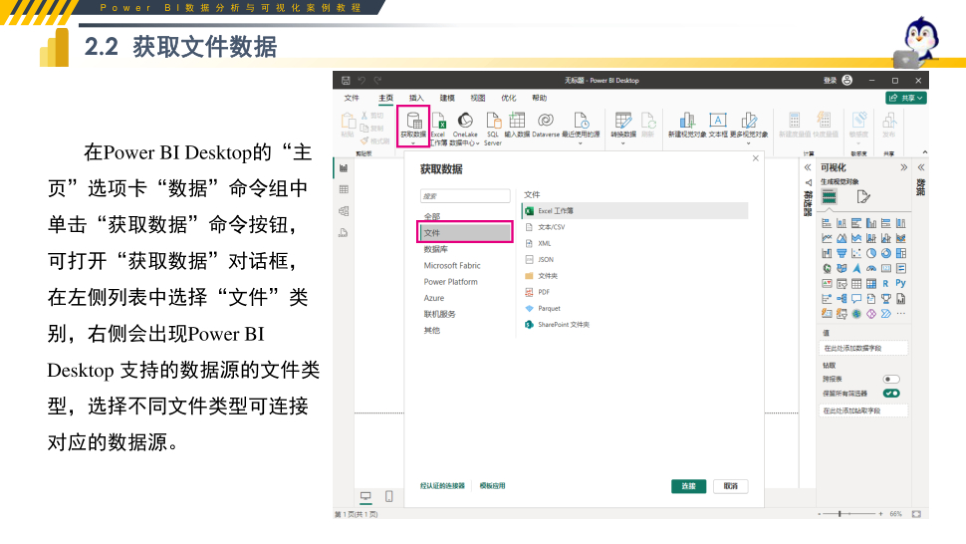Open the Insert (插入) ribbon tab

pos(416,98)
